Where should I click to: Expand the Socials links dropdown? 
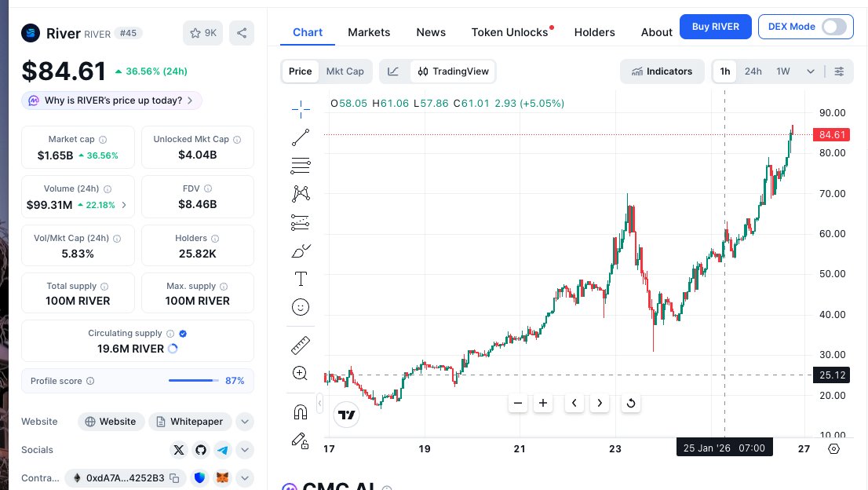[245, 450]
